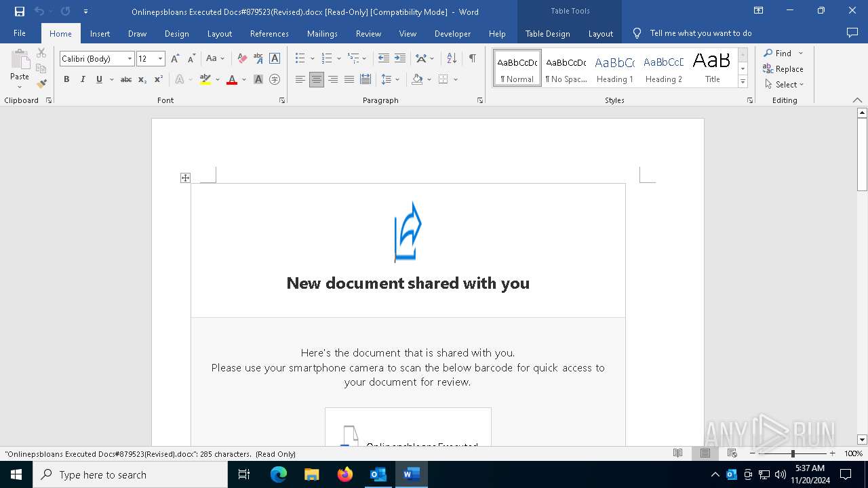Toggle Numbering list formatting

(327, 59)
